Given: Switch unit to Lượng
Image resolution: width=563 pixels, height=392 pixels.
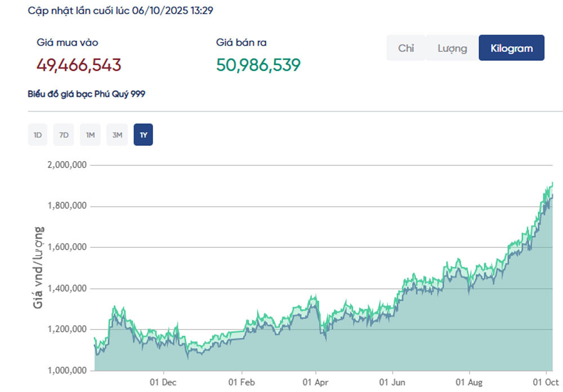Looking at the screenshot, I should pyautogui.click(x=453, y=48).
